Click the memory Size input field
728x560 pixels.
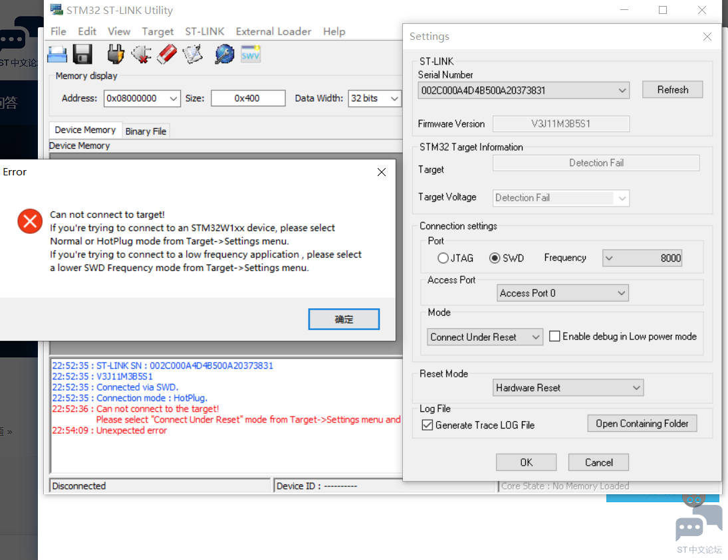tap(248, 98)
